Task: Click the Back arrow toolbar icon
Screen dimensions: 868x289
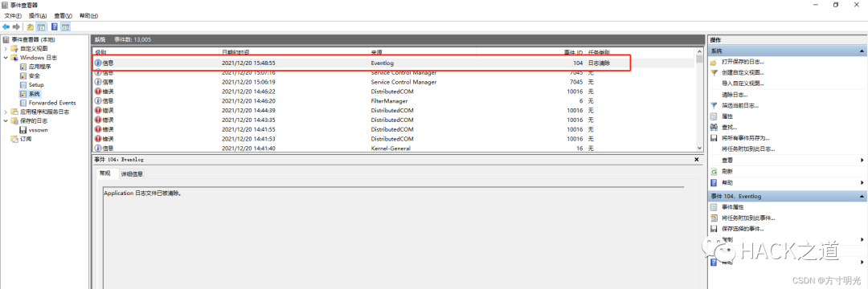Action: pos(6,26)
